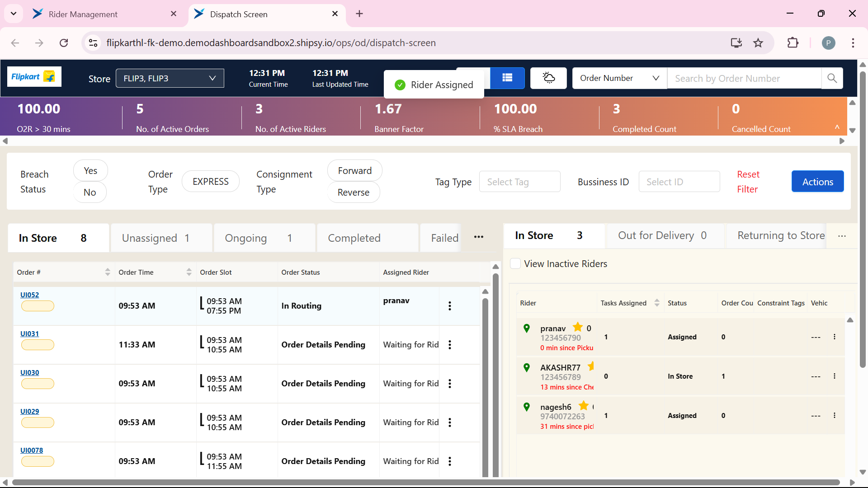The width and height of the screenshot is (868, 488).
Task: Reload the page with refresh icon
Action: click(64, 43)
